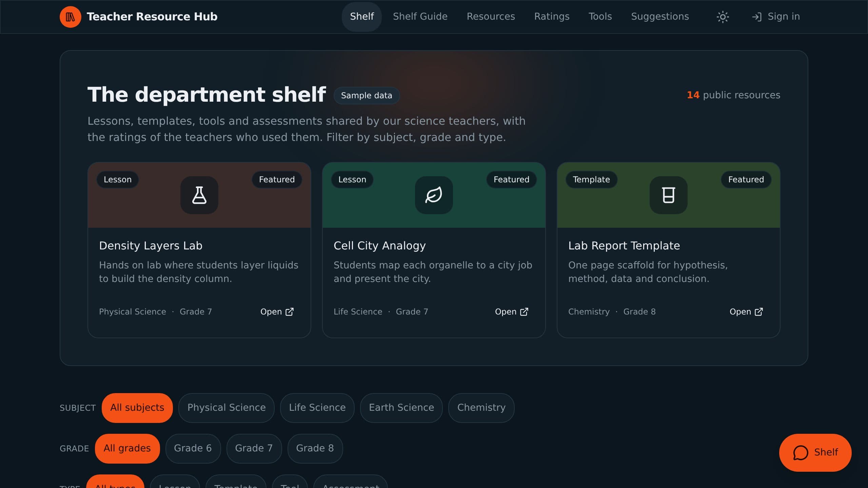The image size is (868, 488).
Task: Click the Lab Report Template title
Action: pyautogui.click(x=624, y=246)
